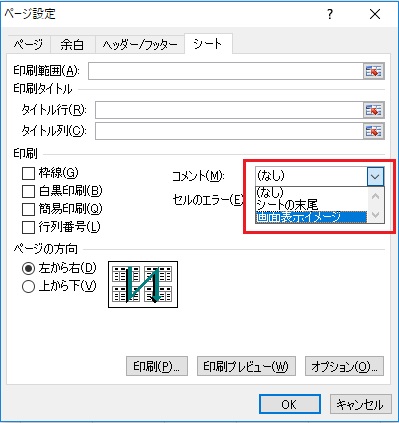Enable the 行列番号(L) checkbox
This screenshot has height=423, width=399.
(x=28, y=227)
